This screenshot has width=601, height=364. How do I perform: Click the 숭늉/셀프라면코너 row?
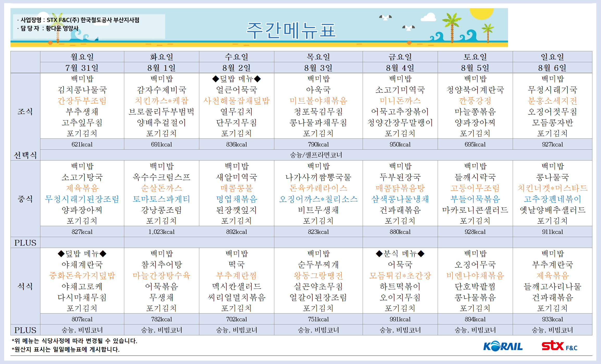[316, 155]
